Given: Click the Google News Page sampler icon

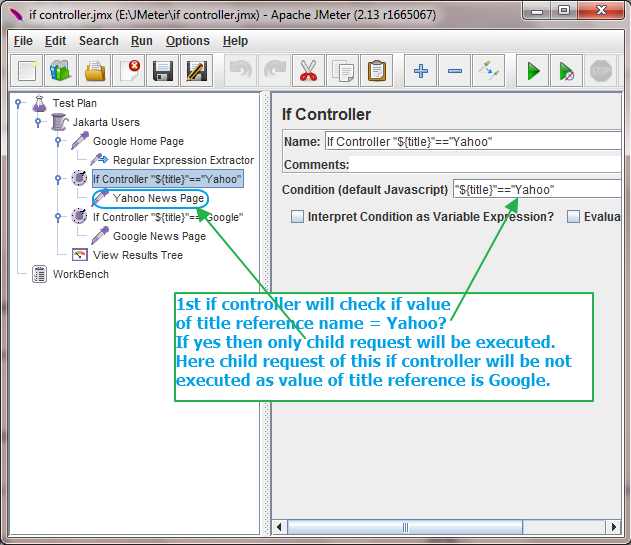Looking at the screenshot, I should tap(100, 236).
